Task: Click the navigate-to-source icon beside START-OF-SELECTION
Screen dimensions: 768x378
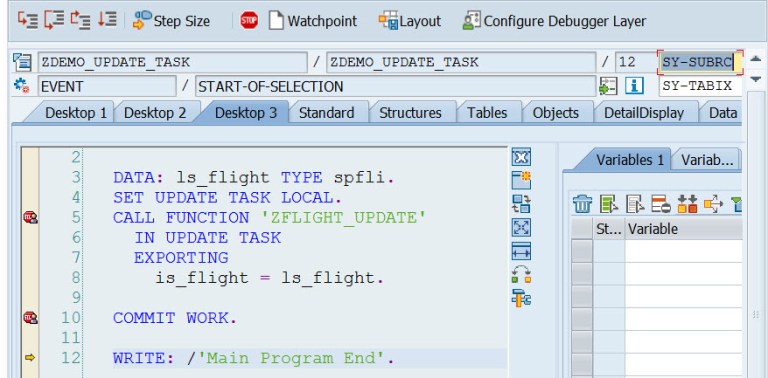Action: coord(608,86)
